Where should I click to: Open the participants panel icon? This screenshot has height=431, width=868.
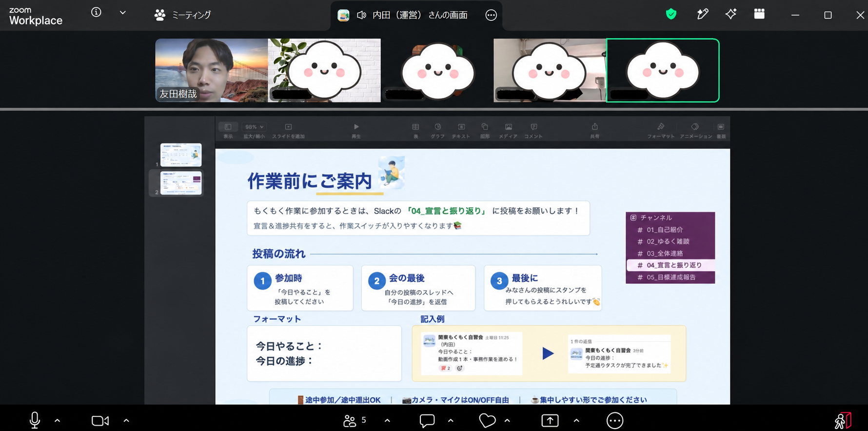(x=350, y=421)
